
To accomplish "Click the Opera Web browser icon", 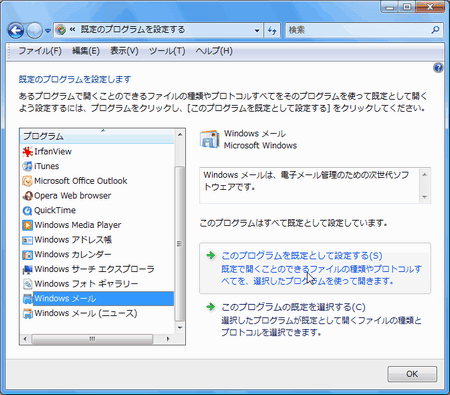I will (x=27, y=196).
